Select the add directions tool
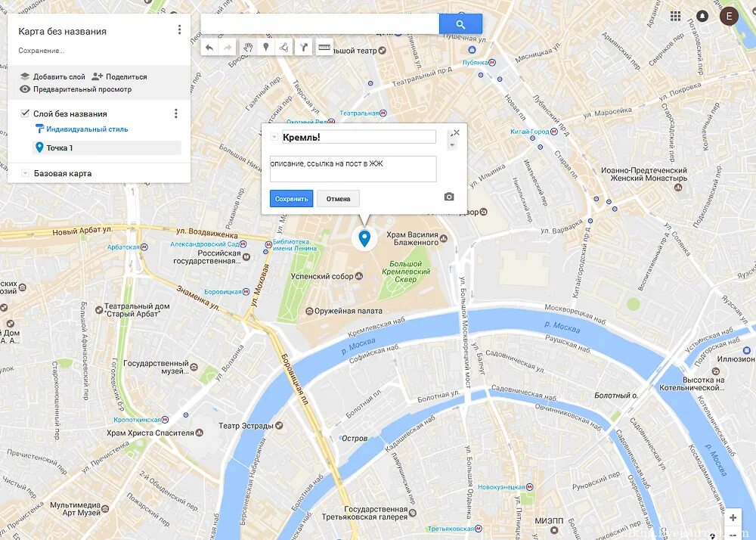 304,47
